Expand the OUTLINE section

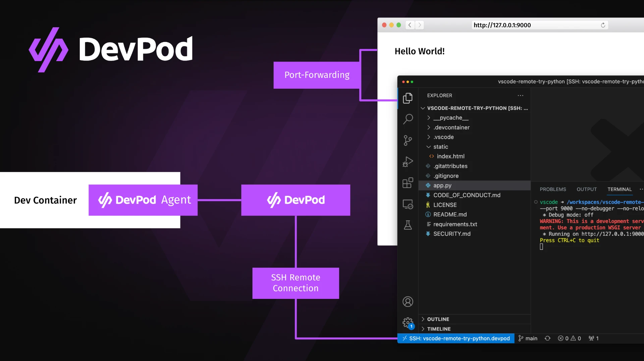[438, 319]
